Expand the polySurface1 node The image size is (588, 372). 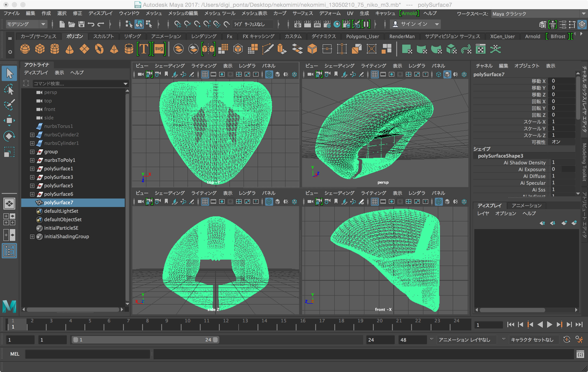click(x=32, y=169)
